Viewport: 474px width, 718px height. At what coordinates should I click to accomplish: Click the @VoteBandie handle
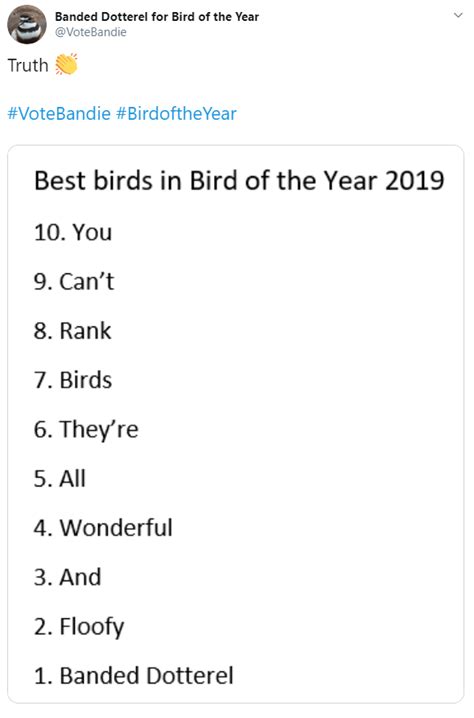pyautogui.click(x=91, y=32)
